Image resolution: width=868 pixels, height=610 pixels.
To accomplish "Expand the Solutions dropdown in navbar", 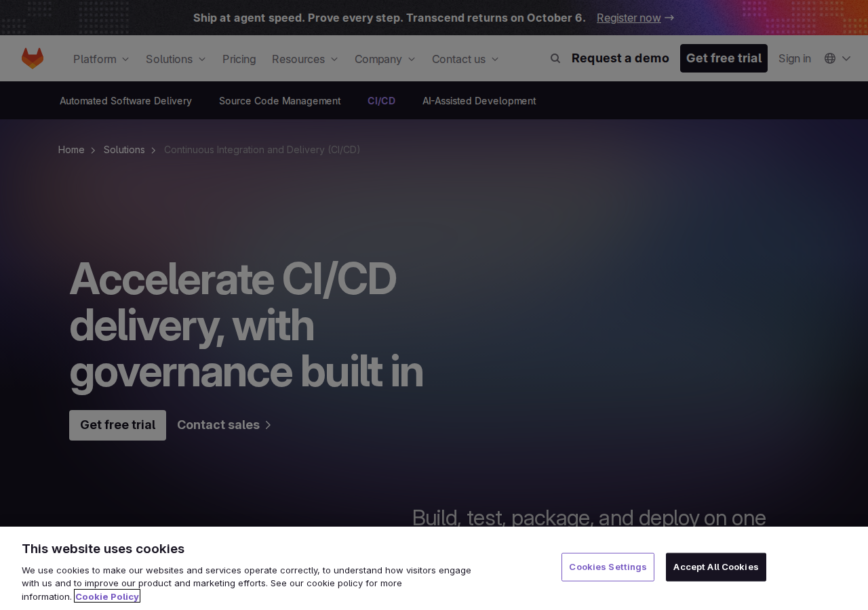I will [176, 59].
